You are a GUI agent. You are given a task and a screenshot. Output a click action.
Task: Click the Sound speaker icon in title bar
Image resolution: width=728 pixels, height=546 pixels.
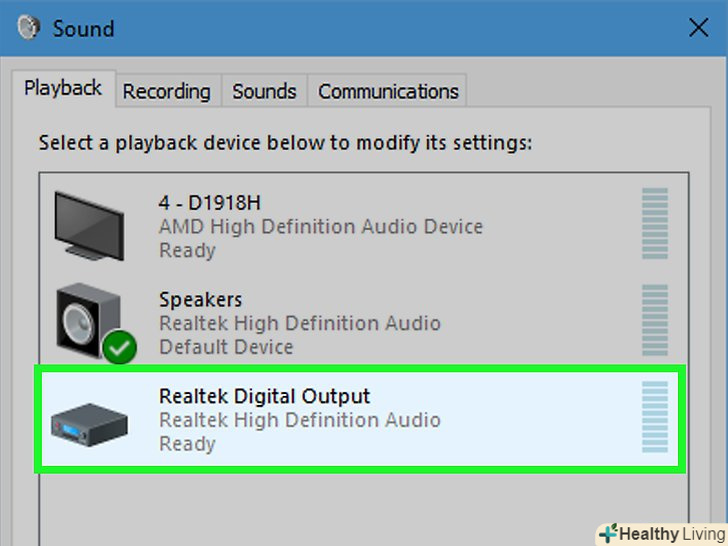click(x=31, y=28)
